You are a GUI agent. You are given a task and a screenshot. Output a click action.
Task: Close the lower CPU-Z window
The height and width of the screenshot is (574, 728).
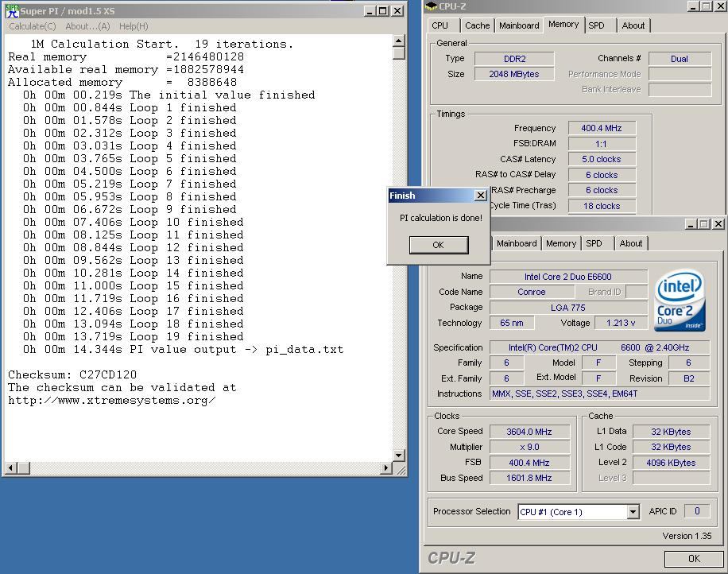click(718, 224)
